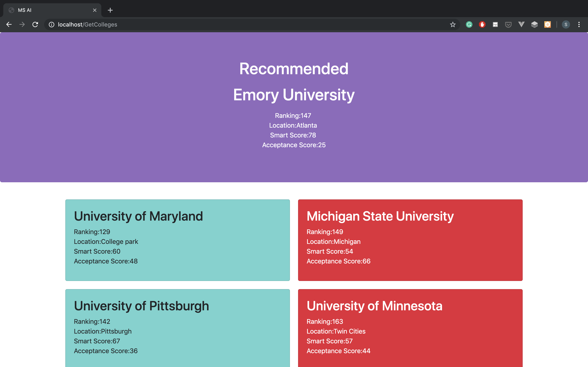
Task: Click the Emory University heading
Action: click(x=294, y=95)
